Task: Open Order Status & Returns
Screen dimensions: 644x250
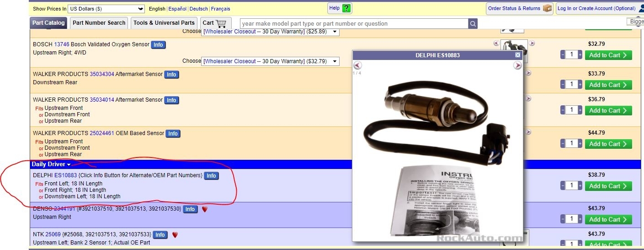Action: click(519, 8)
